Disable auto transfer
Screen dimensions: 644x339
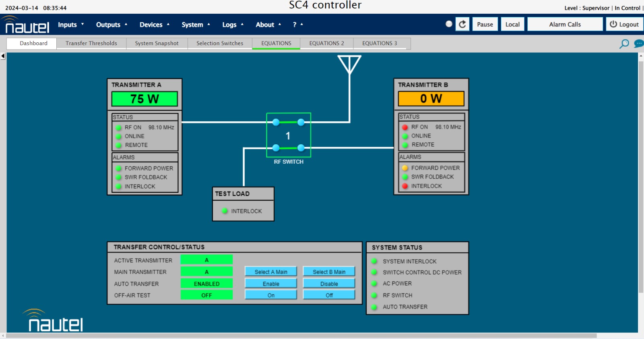[329, 284]
